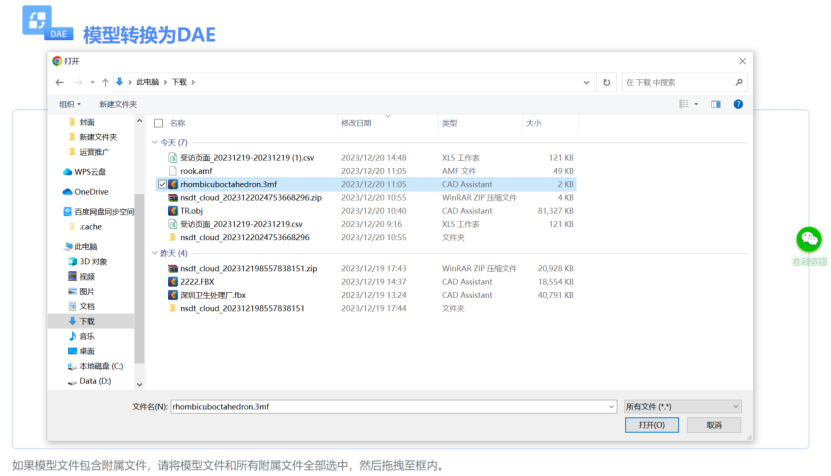This screenshot has height=476, width=831.
Task: Select 下载 in sidebar
Action: pyautogui.click(x=87, y=321)
